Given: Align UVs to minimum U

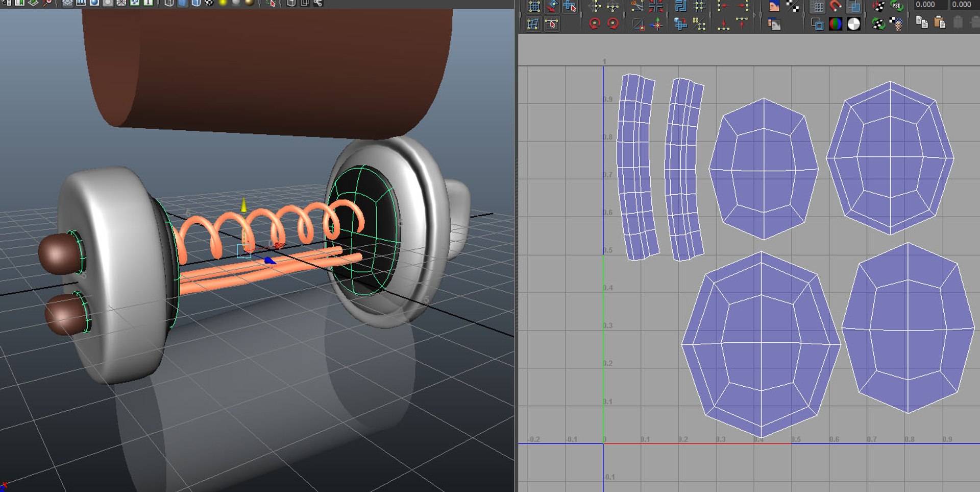Looking at the screenshot, I should (x=723, y=6).
